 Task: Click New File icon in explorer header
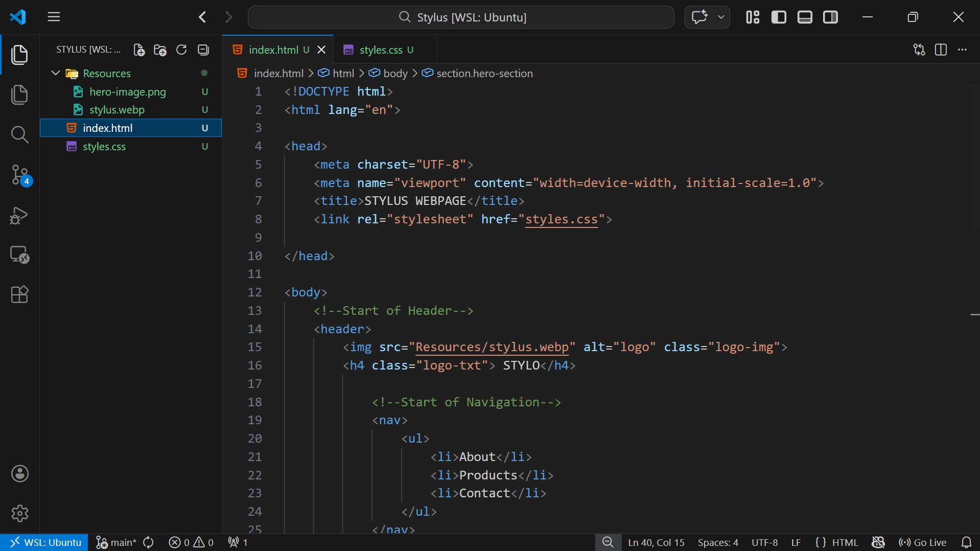tap(138, 50)
